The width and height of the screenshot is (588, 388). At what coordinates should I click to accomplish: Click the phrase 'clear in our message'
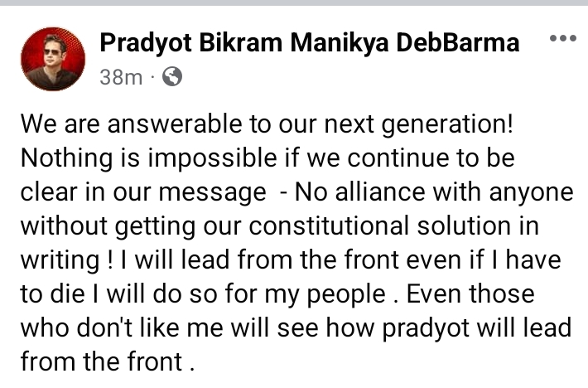point(143,193)
